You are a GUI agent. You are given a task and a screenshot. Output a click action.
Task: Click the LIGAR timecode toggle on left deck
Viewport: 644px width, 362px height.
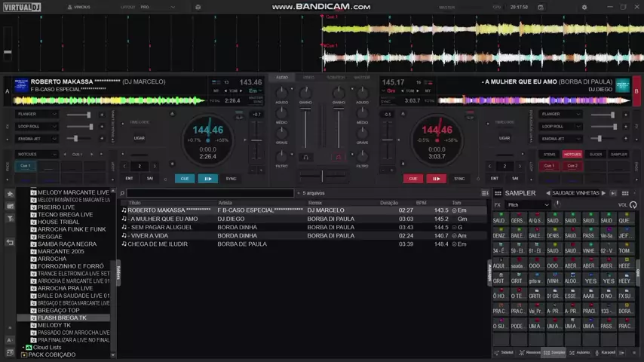140,138
